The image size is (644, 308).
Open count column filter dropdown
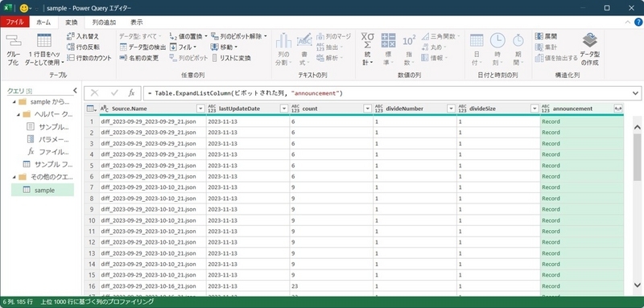pyautogui.click(x=368, y=109)
